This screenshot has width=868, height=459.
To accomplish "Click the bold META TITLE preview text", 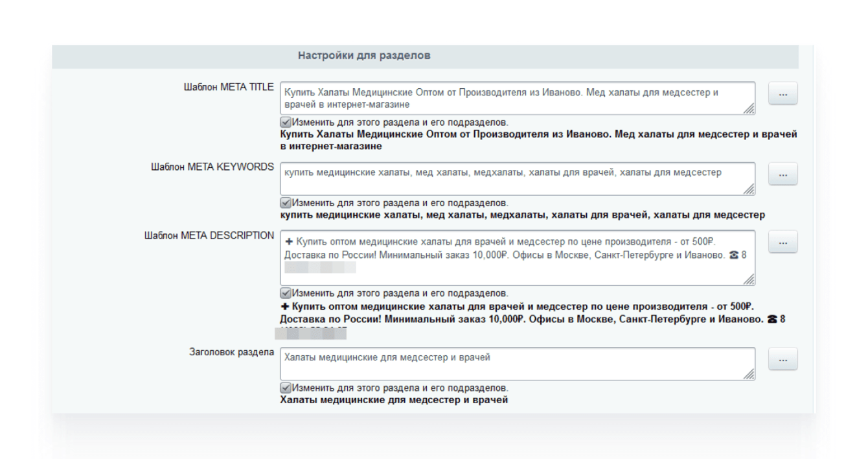I will pyautogui.click(x=538, y=140).
